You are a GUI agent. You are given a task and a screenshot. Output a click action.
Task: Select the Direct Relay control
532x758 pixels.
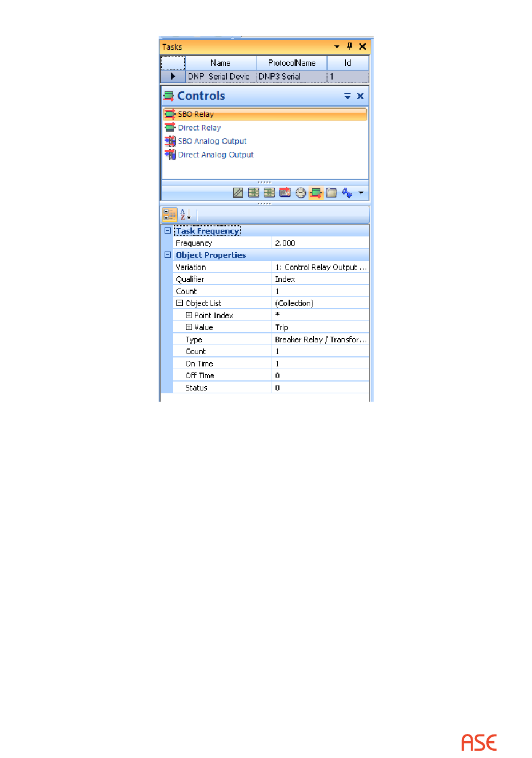pyautogui.click(x=199, y=128)
